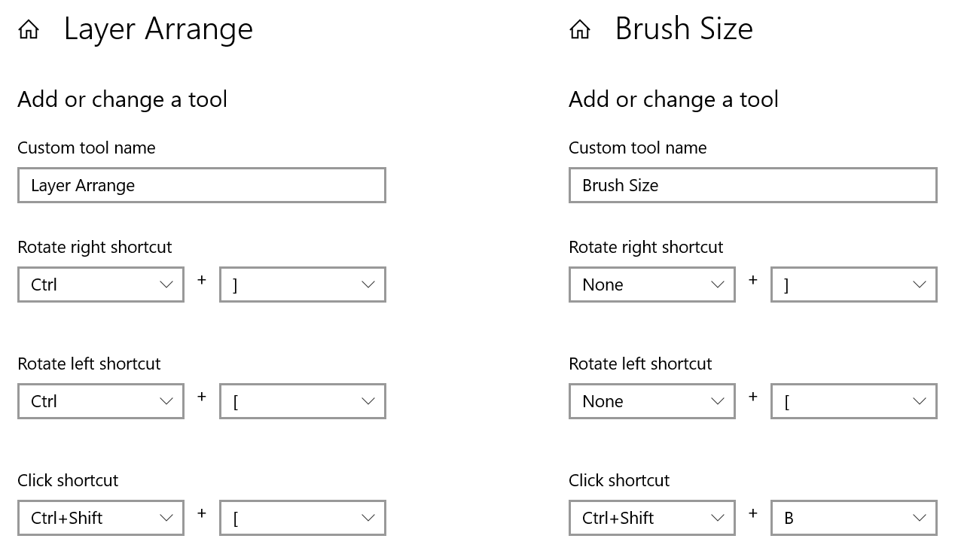Open the Ctrl+Shift dropdown for Brush Size click shortcut
Image resolution: width=955 pixels, height=560 pixels.
[x=651, y=518]
